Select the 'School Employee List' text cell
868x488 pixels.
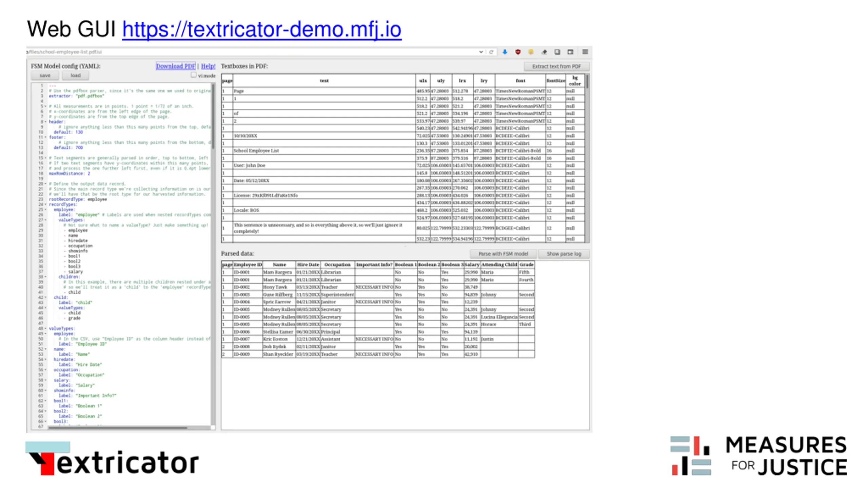324,151
